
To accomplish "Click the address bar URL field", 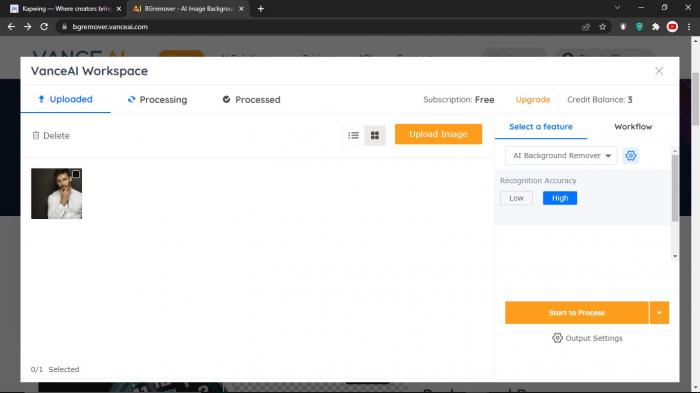I will (x=321, y=27).
